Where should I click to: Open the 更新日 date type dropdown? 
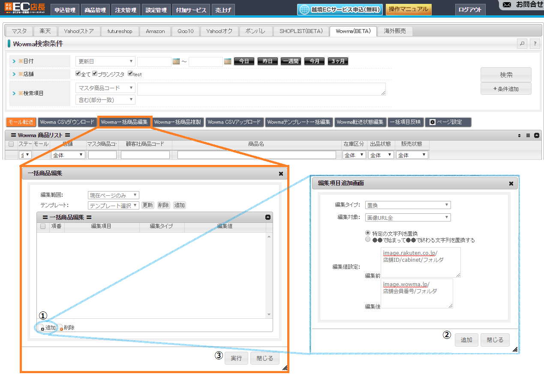105,61
